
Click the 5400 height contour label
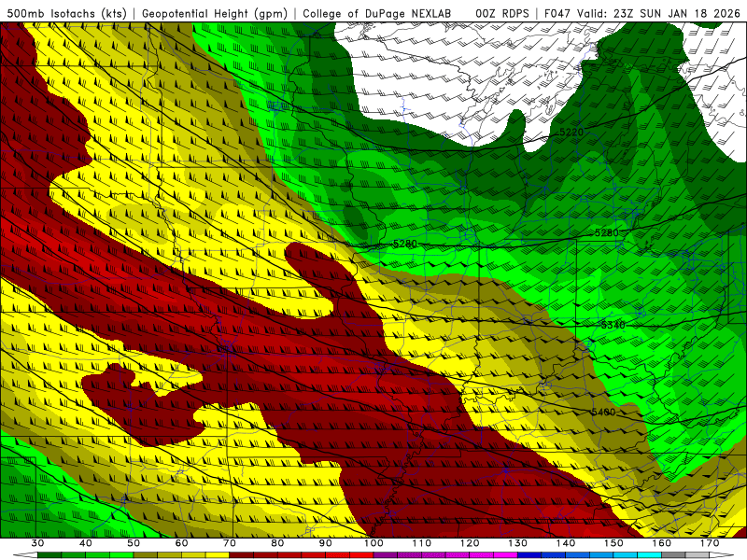pos(603,412)
